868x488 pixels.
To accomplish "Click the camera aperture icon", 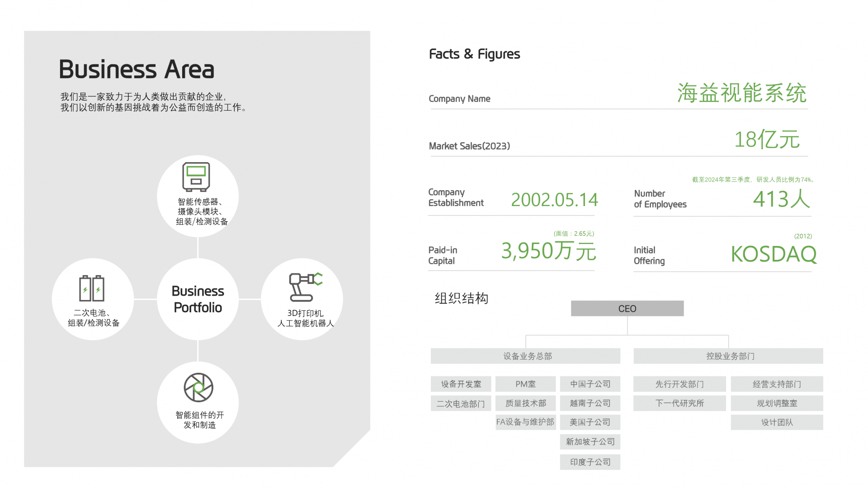I will point(198,387).
